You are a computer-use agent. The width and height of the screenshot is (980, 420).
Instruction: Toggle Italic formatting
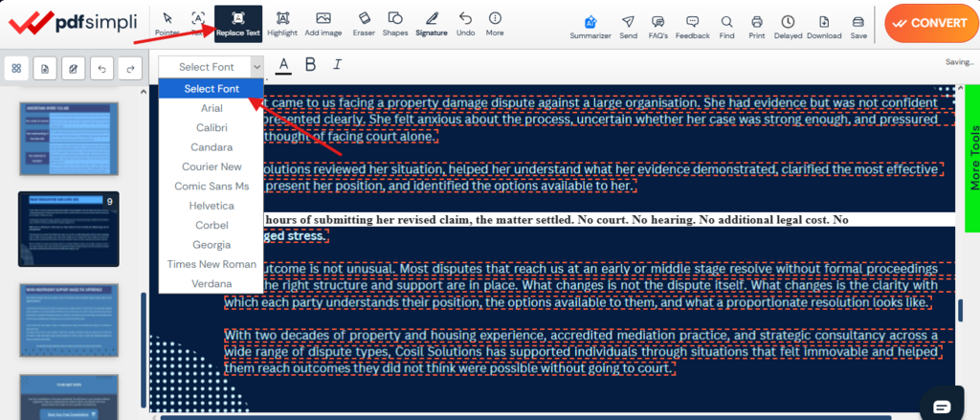[337, 64]
